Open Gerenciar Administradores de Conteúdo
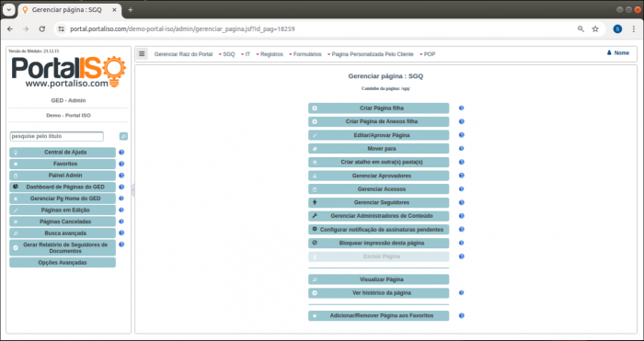This screenshot has width=644, height=341. point(379,216)
